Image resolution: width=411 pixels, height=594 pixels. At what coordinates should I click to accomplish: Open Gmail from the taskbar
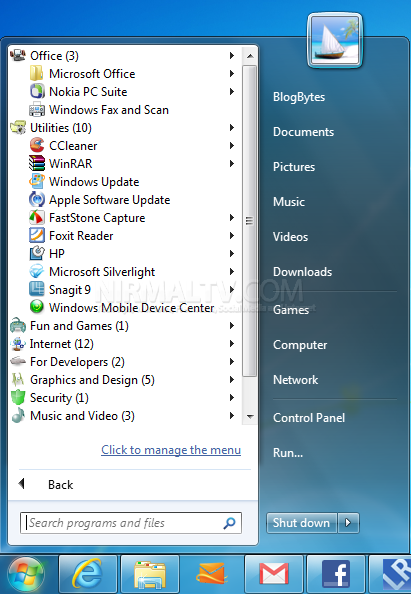(273, 574)
